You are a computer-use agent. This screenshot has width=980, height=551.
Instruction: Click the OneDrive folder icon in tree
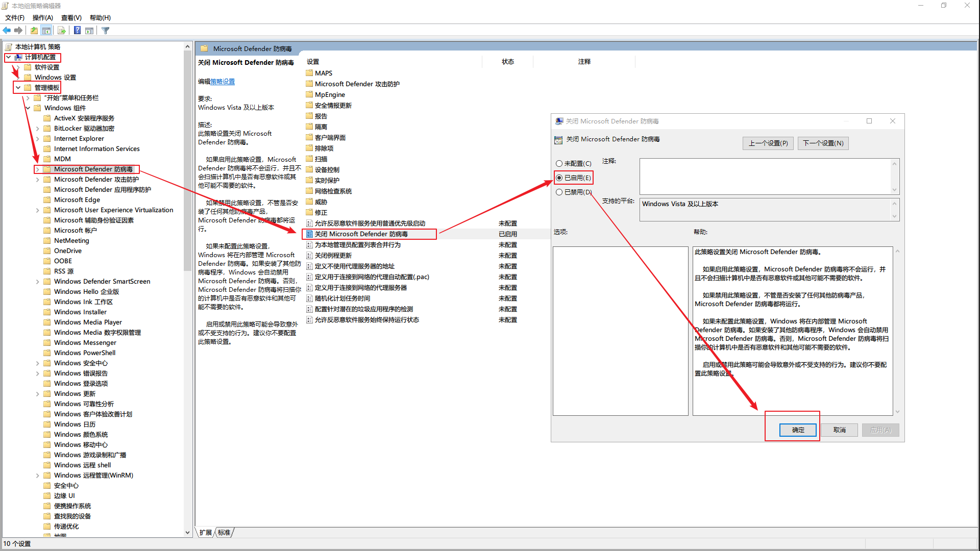click(x=47, y=251)
